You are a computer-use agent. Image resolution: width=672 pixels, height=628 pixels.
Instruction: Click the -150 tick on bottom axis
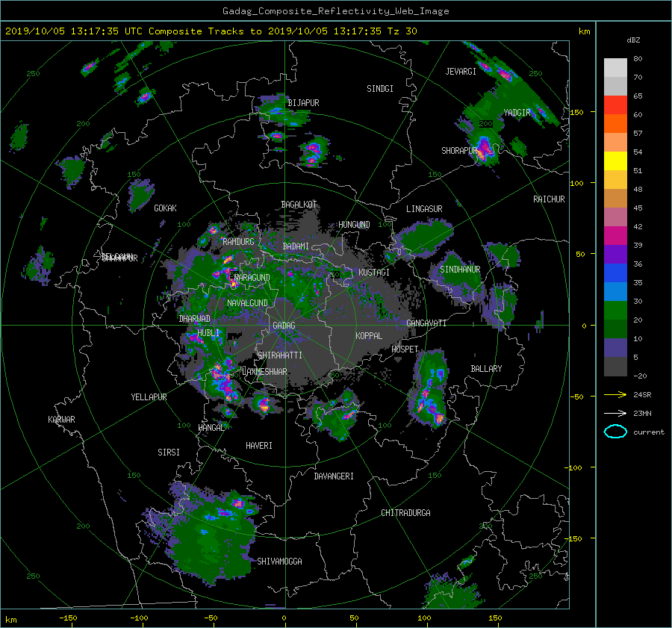(x=68, y=618)
